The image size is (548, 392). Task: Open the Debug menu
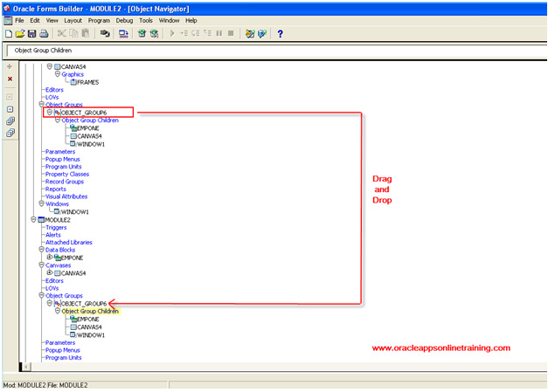point(124,21)
